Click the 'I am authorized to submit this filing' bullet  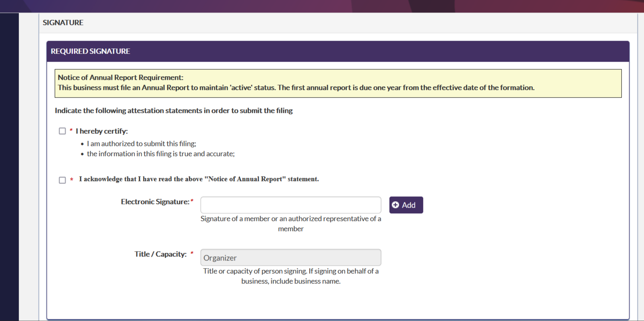click(141, 144)
